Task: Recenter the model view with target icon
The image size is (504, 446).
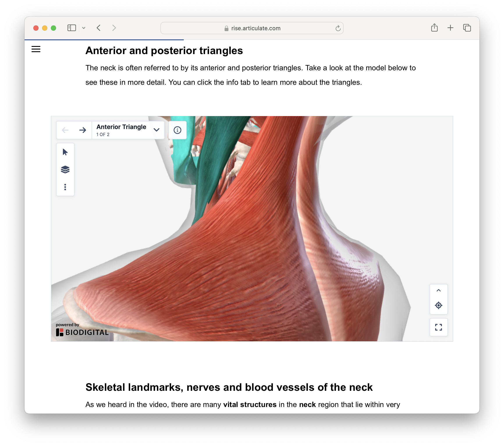Action: point(438,305)
